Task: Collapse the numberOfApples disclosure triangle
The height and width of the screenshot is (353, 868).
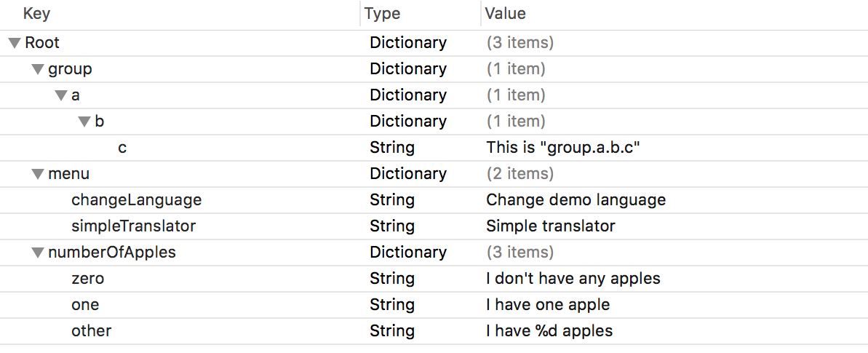Action: [x=38, y=253]
